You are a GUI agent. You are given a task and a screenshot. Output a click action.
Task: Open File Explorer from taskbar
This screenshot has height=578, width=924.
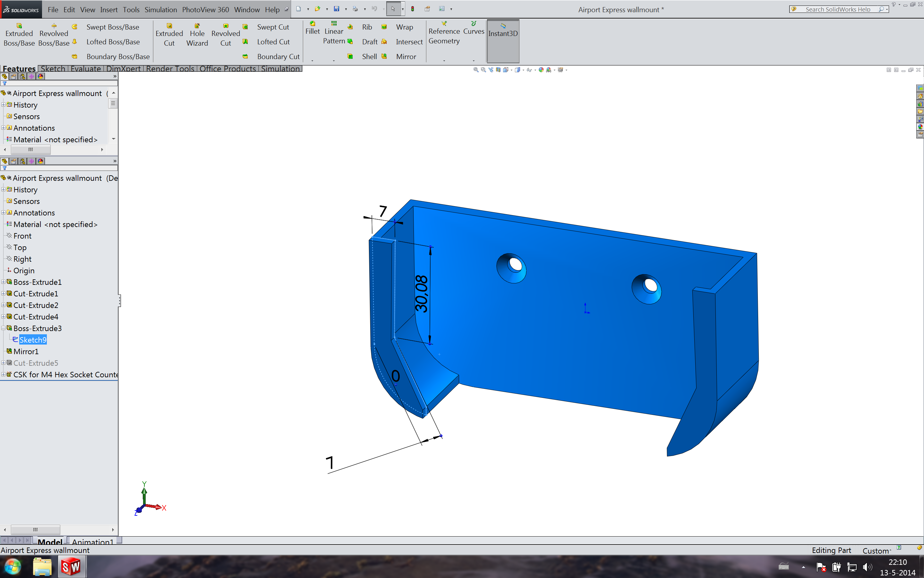pyautogui.click(x=42, y=566)
